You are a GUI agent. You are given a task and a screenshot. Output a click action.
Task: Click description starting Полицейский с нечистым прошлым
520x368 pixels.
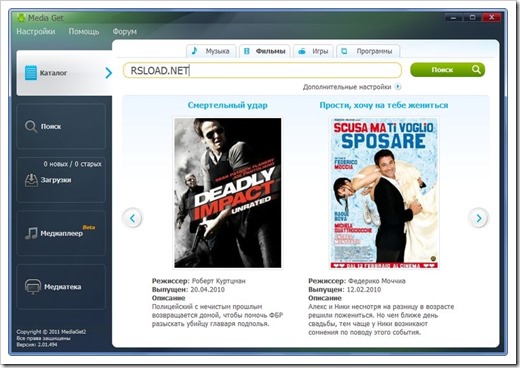[x=217, y=315]
